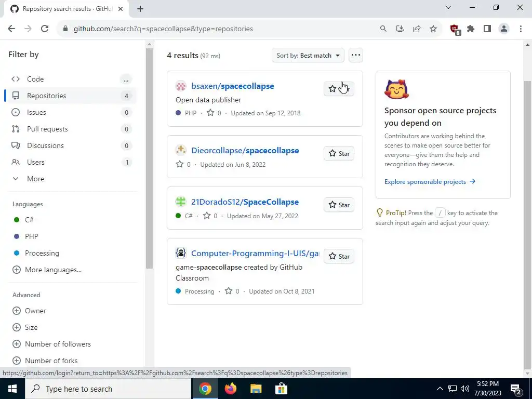This screenshot has height=399, width=532.
Task: Star the Dieorcollapse/spacecollapse repository
Action: click(x=339, y=153)
